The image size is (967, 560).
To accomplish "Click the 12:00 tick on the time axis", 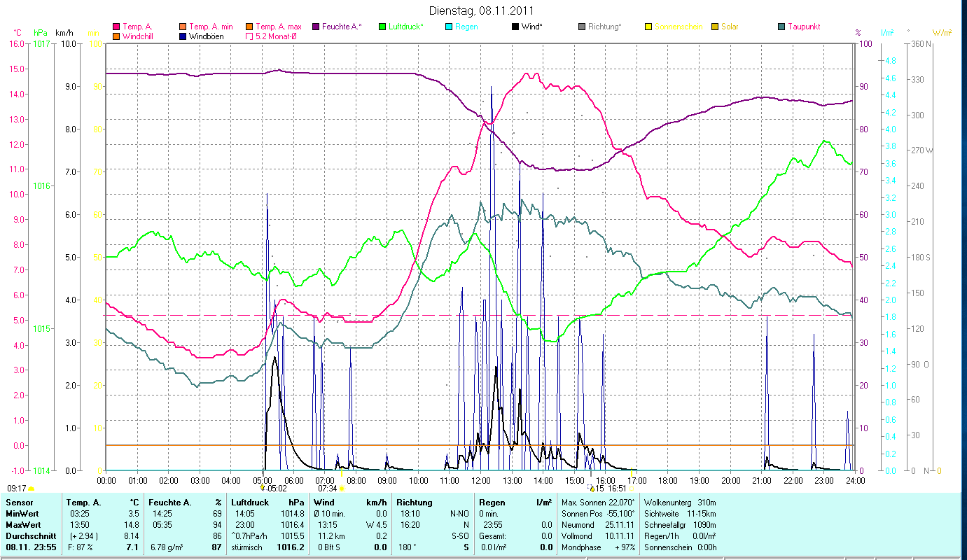I will coord(481,480).
